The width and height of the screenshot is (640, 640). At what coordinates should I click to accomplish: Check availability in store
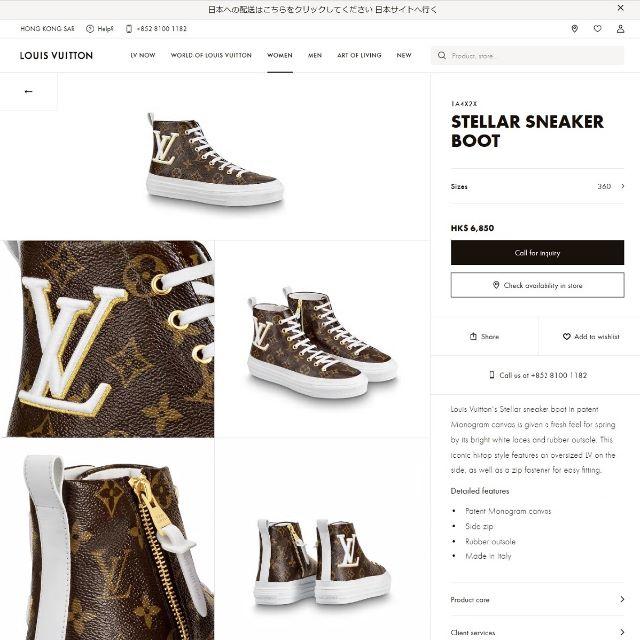537,285
